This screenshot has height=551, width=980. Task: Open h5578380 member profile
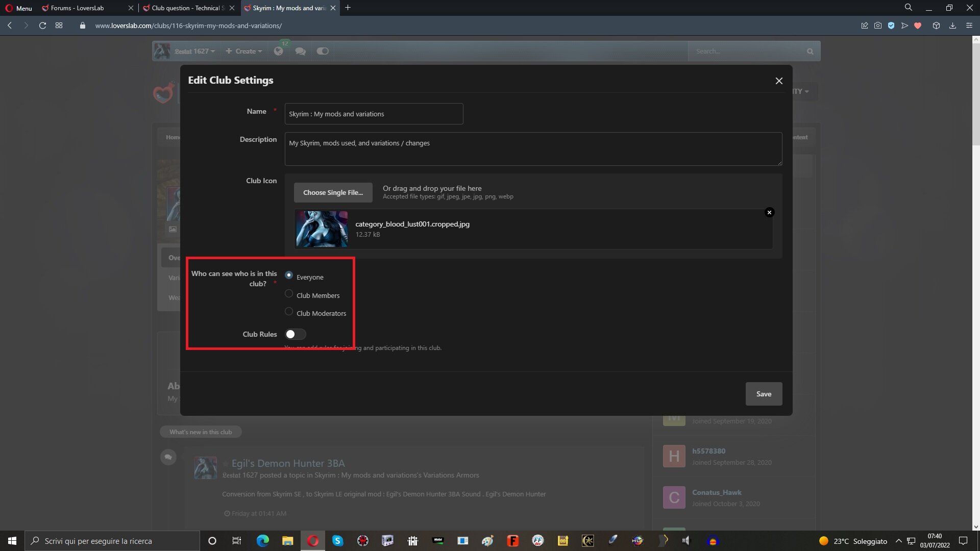708,451
